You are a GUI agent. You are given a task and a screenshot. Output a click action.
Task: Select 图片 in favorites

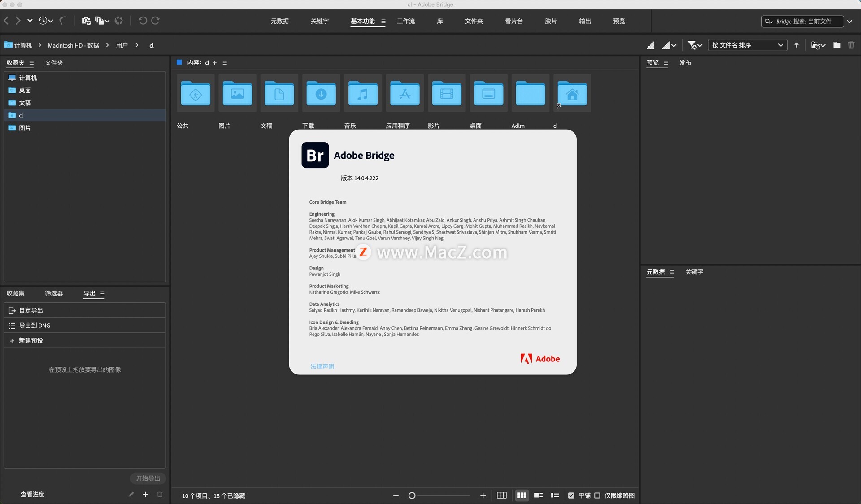point(85,128)
